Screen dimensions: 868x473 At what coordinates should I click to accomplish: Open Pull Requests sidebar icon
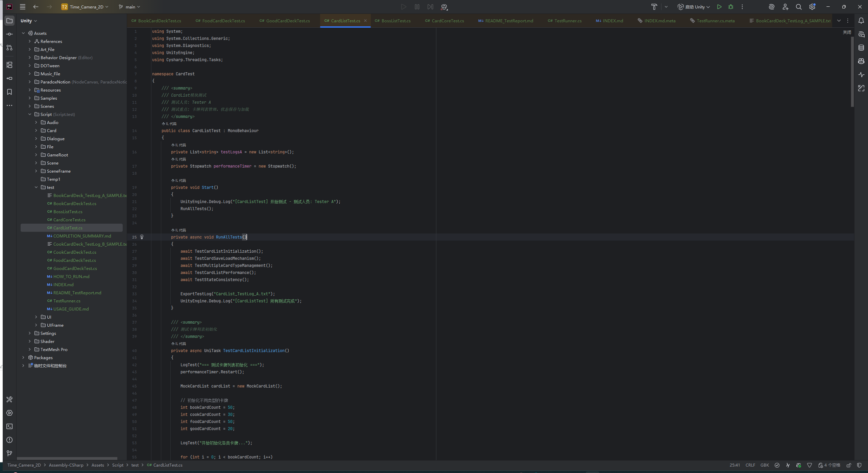pyautogui.click(x=9, y=48)
